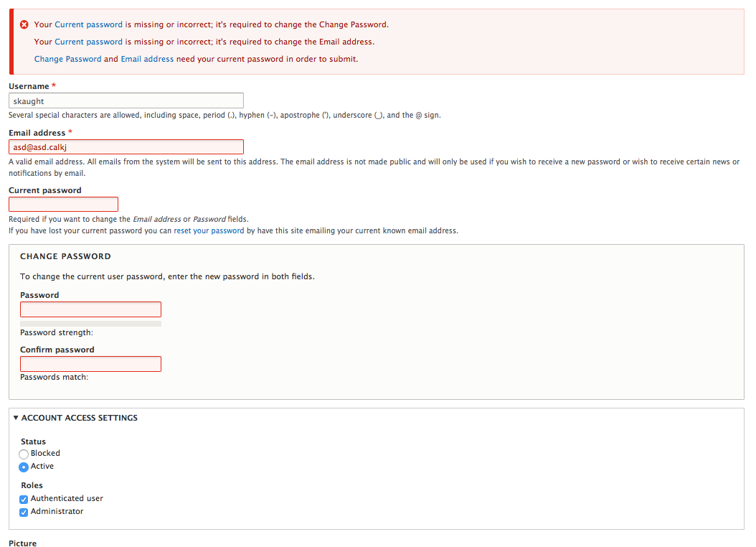
Task: Click the red error icon in the alert banner
Action: pos(24,24)
